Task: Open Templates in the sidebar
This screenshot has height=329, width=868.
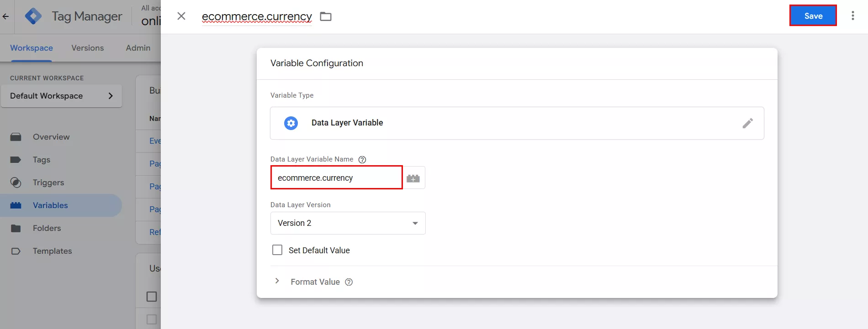Action: 52,251
